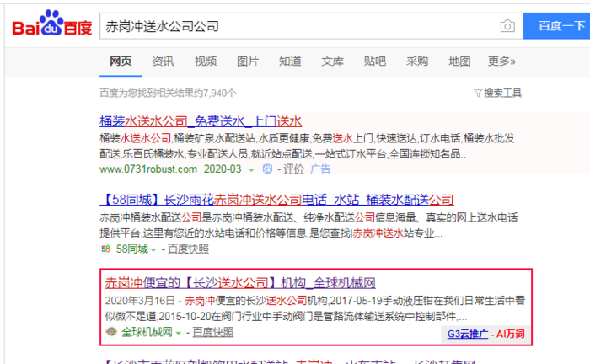Select the 网页 tab

point(121,62)
